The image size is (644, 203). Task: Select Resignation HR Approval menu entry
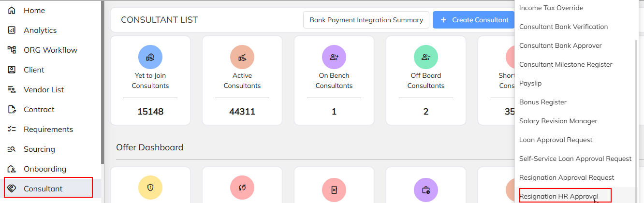(558, 196)
